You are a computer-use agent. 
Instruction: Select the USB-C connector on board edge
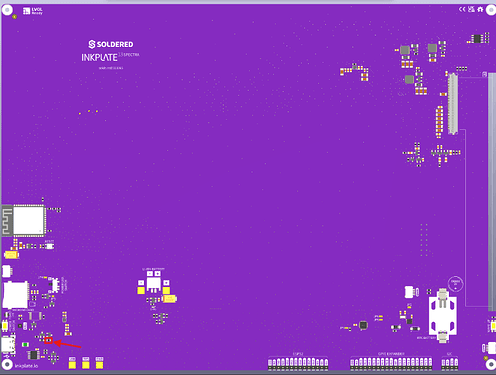tap(8, 345)
